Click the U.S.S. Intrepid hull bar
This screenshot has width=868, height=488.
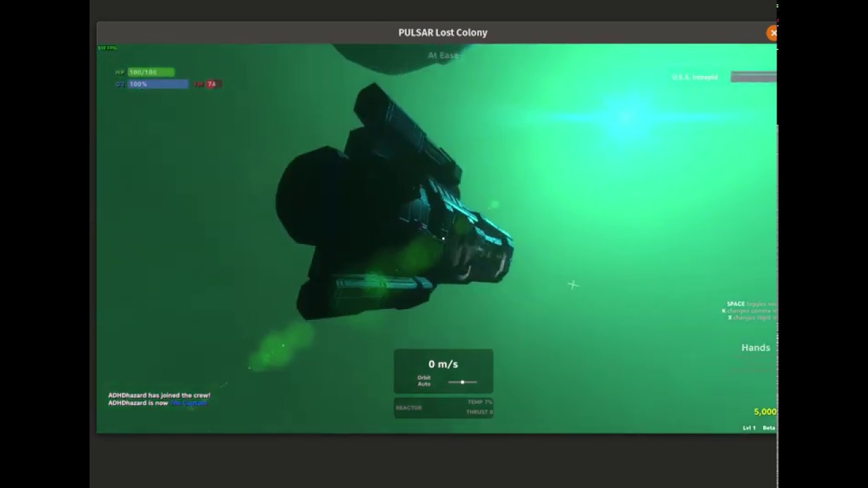(x=753, y=77)
